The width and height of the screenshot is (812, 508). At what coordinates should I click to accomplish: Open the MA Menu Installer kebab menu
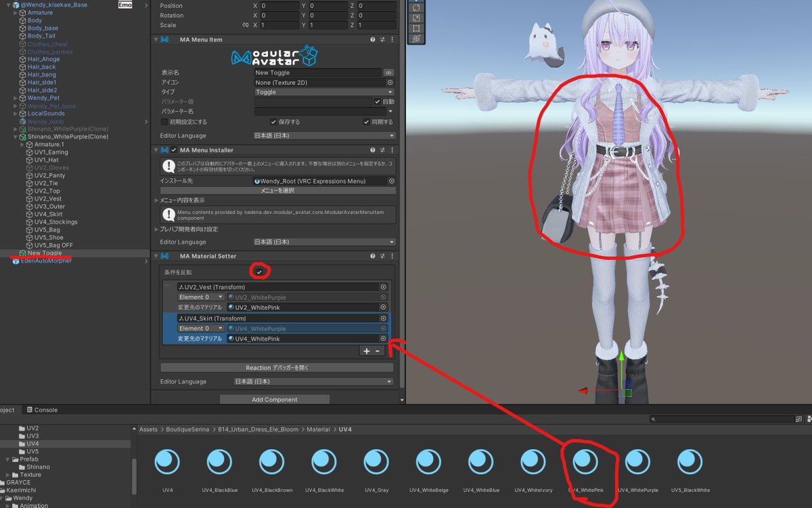(392, 150)
